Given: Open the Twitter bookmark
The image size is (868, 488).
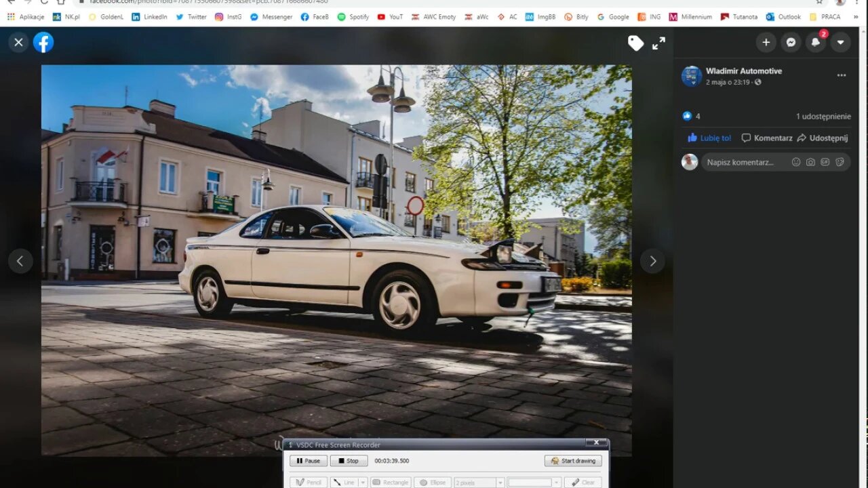Looking at the screenshot, I should tap(191, 17).
